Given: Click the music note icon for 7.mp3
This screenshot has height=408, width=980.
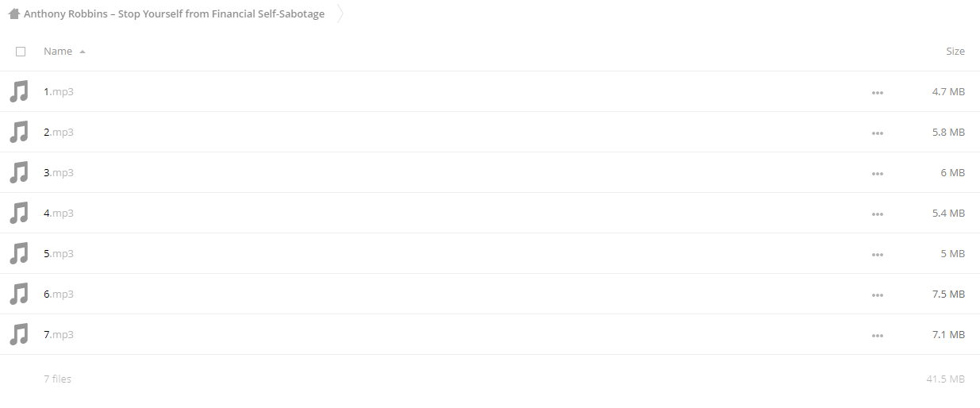Looking at the screenshot, I should [x=19, y=334].
